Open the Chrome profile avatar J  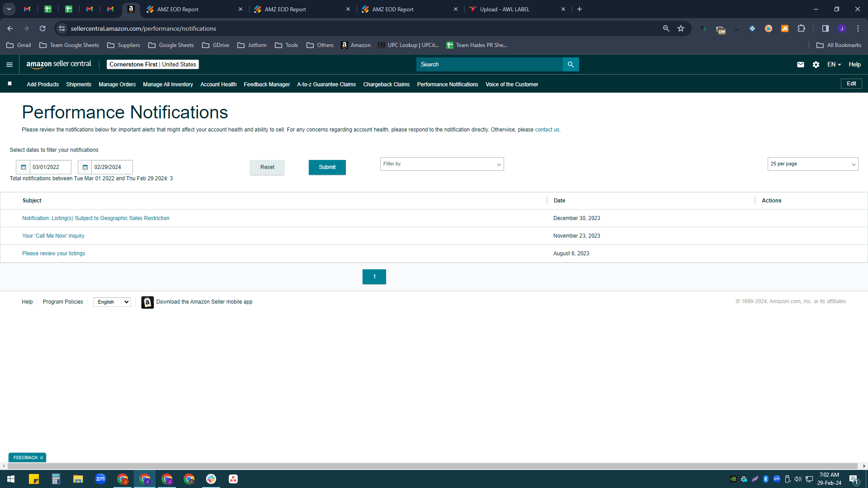click(x=841, y=28)
